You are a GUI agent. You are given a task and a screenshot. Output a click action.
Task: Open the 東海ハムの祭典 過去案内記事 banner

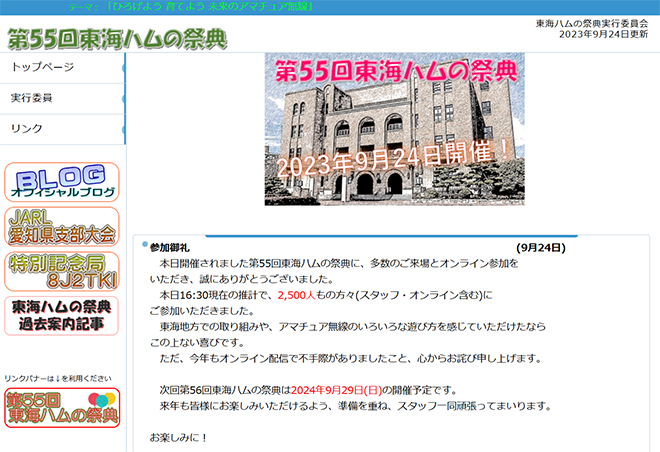point(61,316)
